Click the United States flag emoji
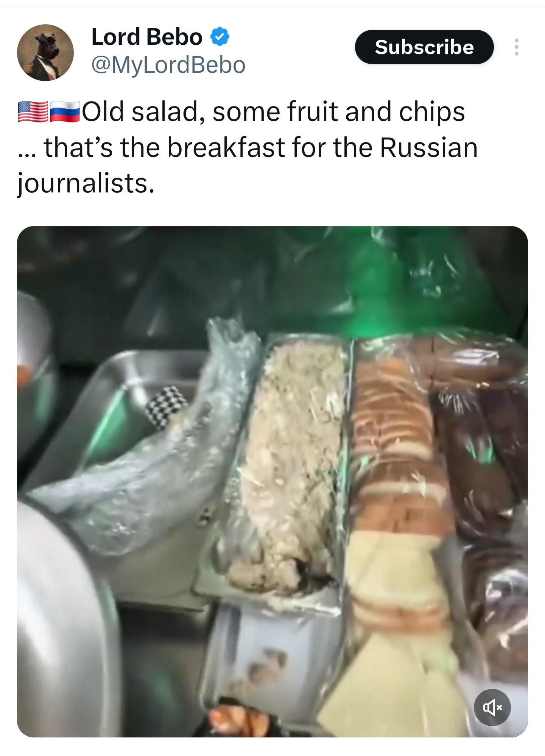 (x=33, y=112)
